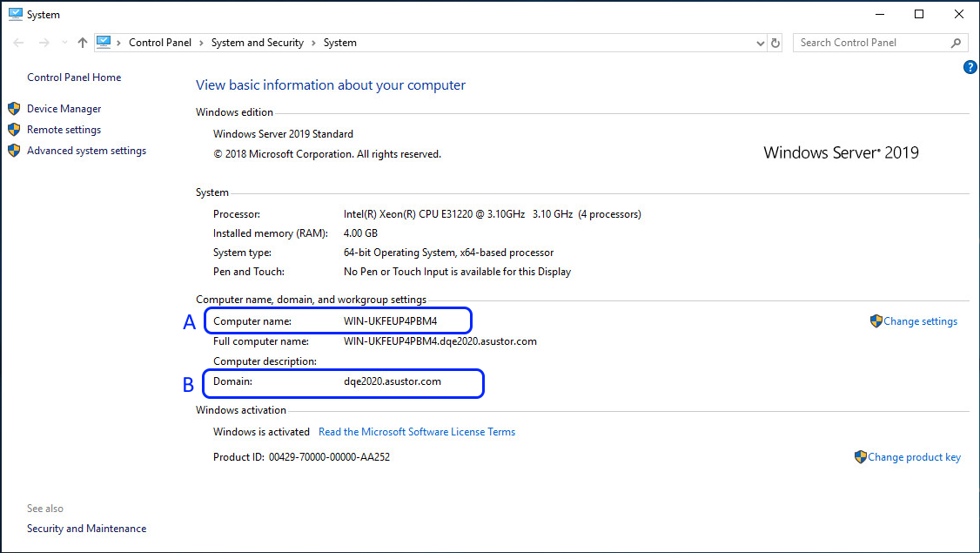The image size is (980, 553).
Task: Refresh the System page
Action: pos(775,43)
